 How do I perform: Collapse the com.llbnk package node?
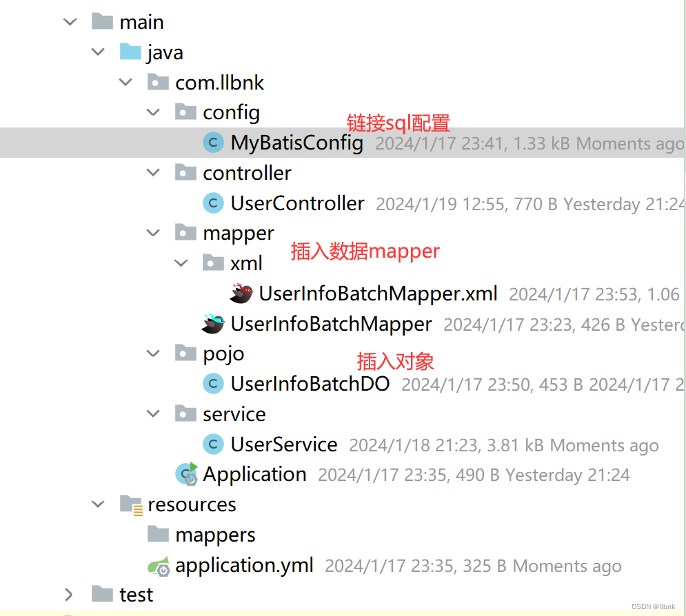pos(126,82)
